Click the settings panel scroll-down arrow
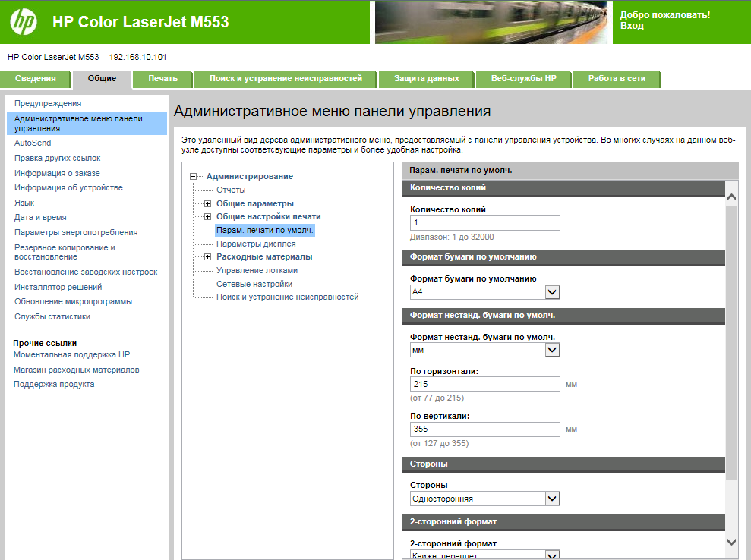The height and width of the screenshot is (560, 751). pos(731,542)
